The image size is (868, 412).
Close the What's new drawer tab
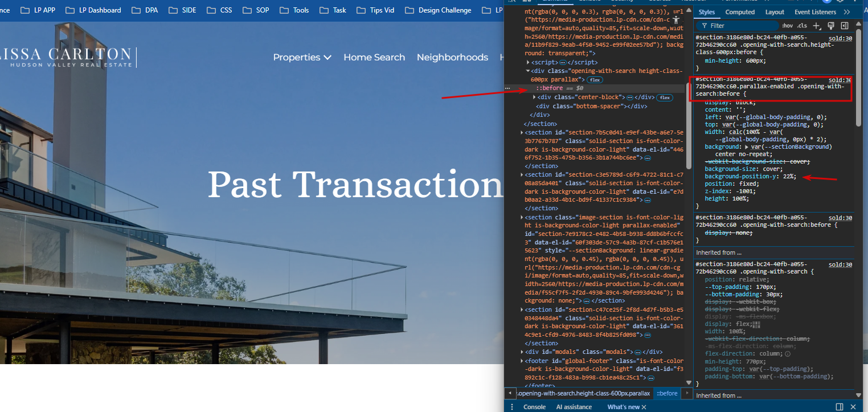click(644, 407)
